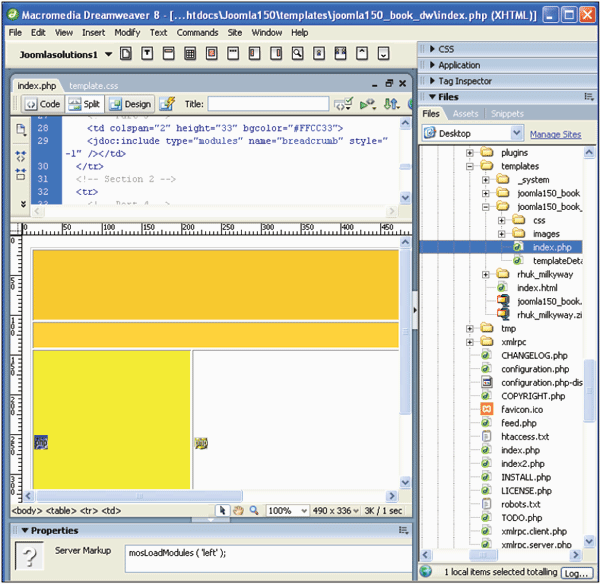This screenshot has width=600, height=584.
Task: Collapse the templates folder
Action: (x=470, y=166)
